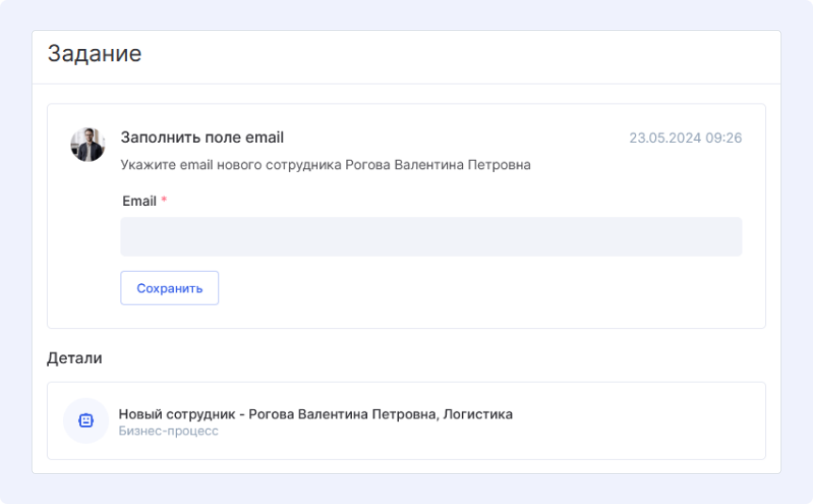This screenshot has height=504, width=813.
Task: Click empty space right of the Сохранить button
Action: click(470, 289)
